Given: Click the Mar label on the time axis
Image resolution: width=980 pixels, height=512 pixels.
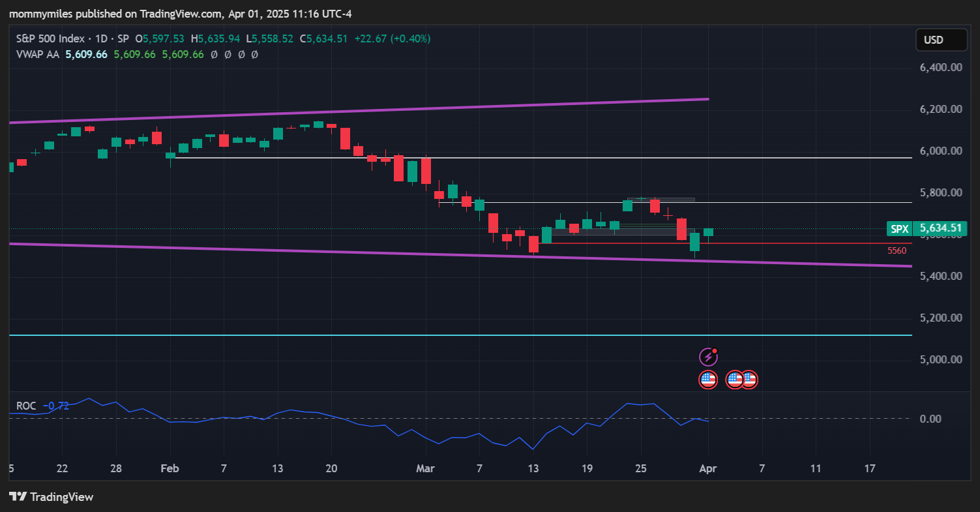Looking at the screenshot, I should tap(425, 469).
